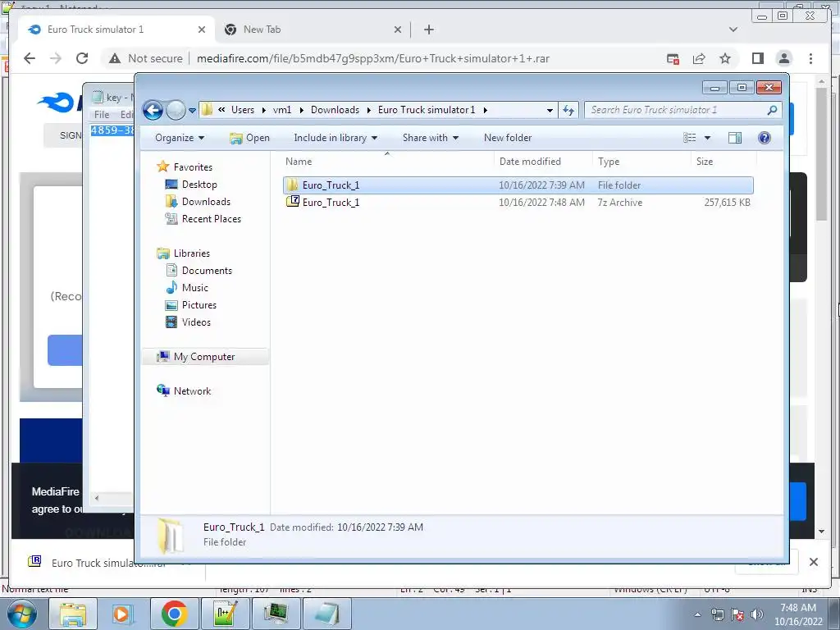Viewport: 840px width, 630px height.
Task: Open the Share with menu
Action: pyautogui.click(x=430, y=138)
